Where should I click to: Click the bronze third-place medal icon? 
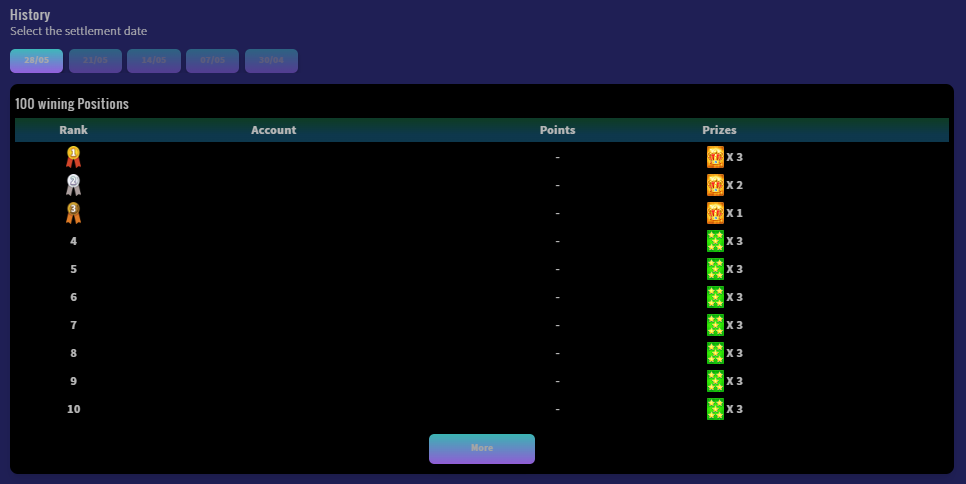pyautogui.click(x=73, y=213)
